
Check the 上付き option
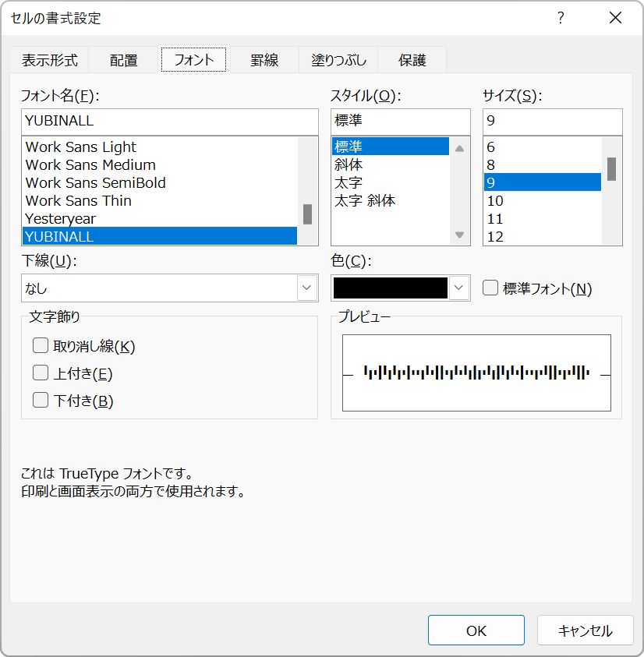40,373
